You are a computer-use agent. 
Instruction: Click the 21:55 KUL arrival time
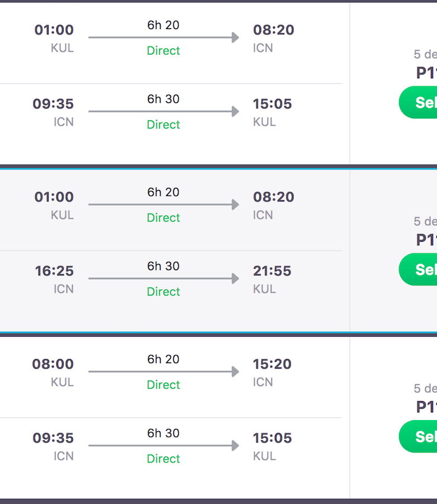(272, 271)
